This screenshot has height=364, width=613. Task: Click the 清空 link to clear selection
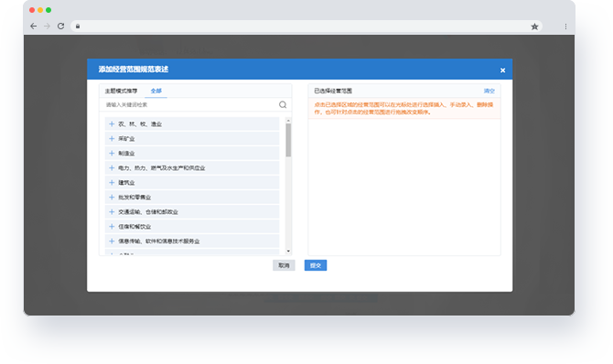(489, 91)
